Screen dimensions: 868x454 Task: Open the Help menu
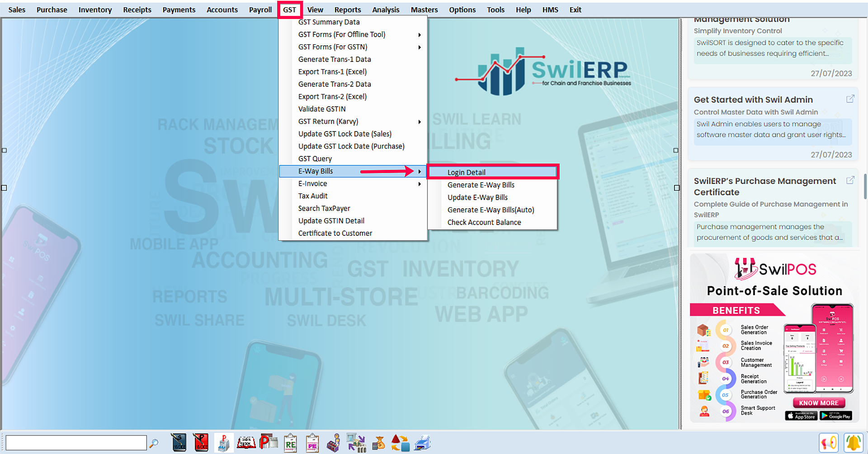pyautogui.click(x=523, y=9)
